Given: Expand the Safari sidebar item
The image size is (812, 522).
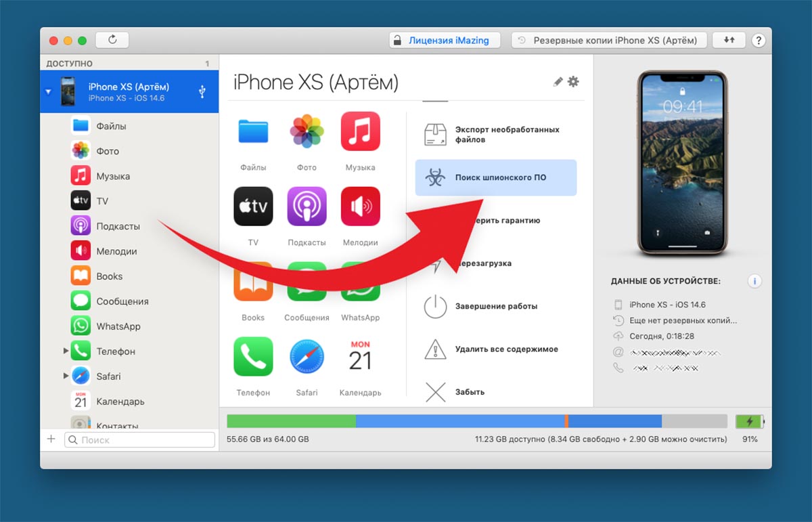Looking at the screenshot, I should [66, 376].
